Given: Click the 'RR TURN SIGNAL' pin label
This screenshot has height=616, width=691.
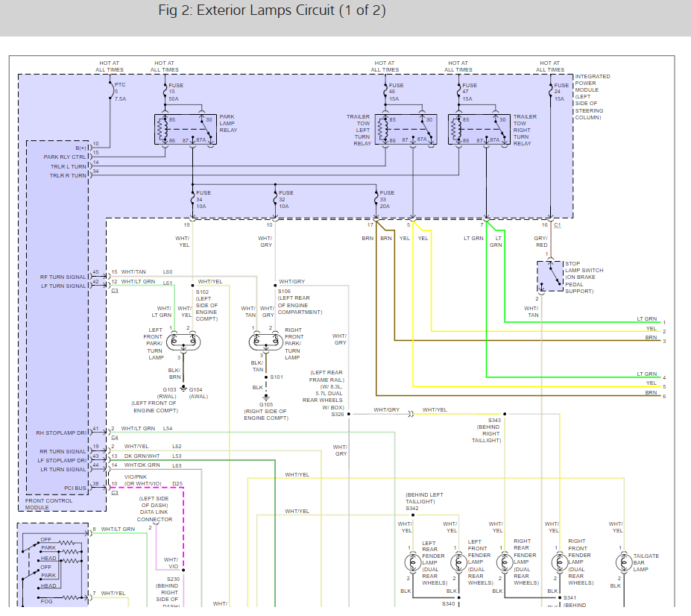Looking at the screenshot, I should pos(63,451).
